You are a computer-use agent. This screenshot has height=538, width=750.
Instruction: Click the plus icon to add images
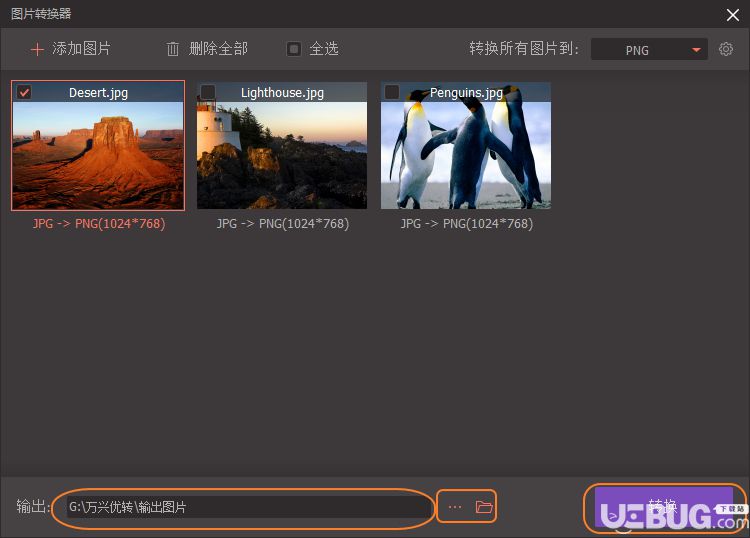point(37,49)
